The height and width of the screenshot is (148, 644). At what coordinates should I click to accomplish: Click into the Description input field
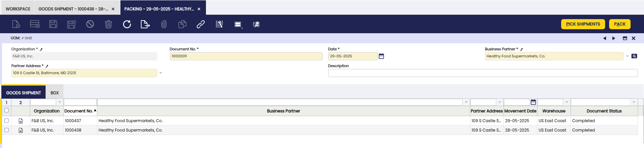482,73
